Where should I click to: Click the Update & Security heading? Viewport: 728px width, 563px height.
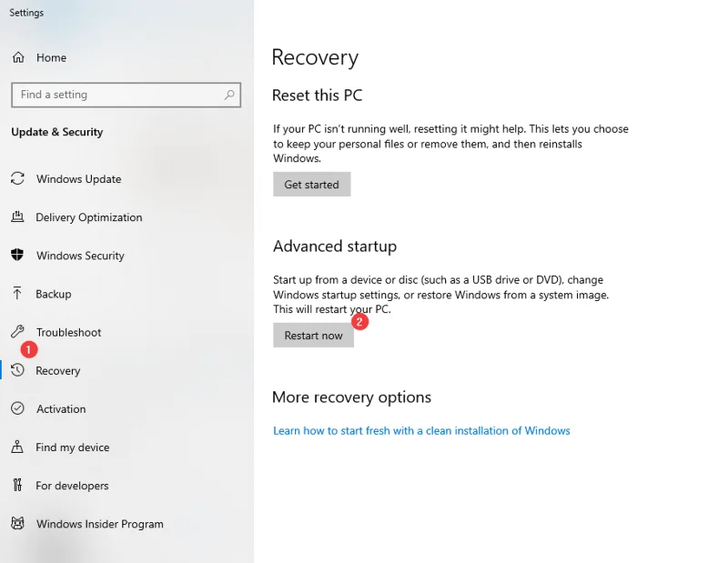click(x=57, y=132)
